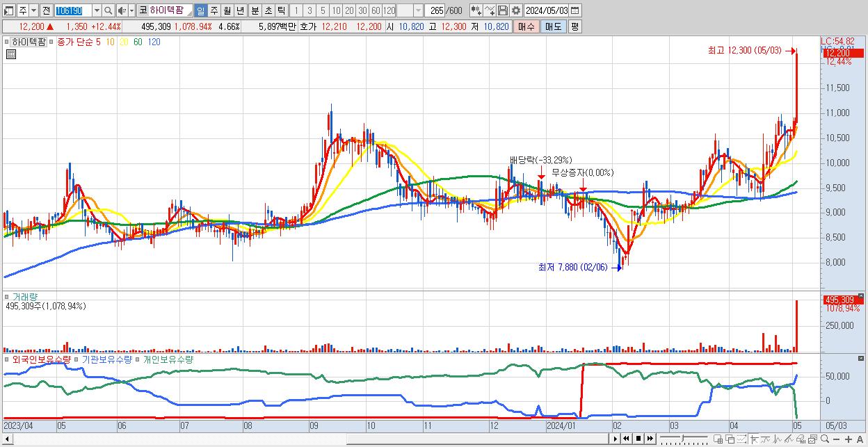868x447 pixels.
Task: Open chart settings gear icon
Action: pos(516,10)
